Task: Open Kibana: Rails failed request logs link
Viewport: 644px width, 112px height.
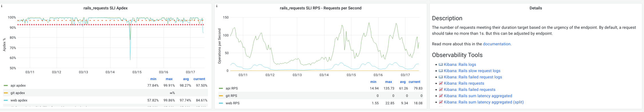Action: (x=473, y=77)
